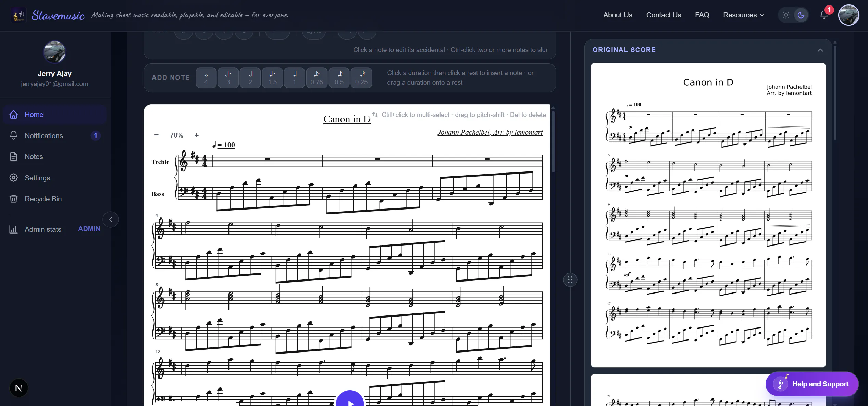Open the notification bell in header
868x406 pixels.
(x=824, y=15)
